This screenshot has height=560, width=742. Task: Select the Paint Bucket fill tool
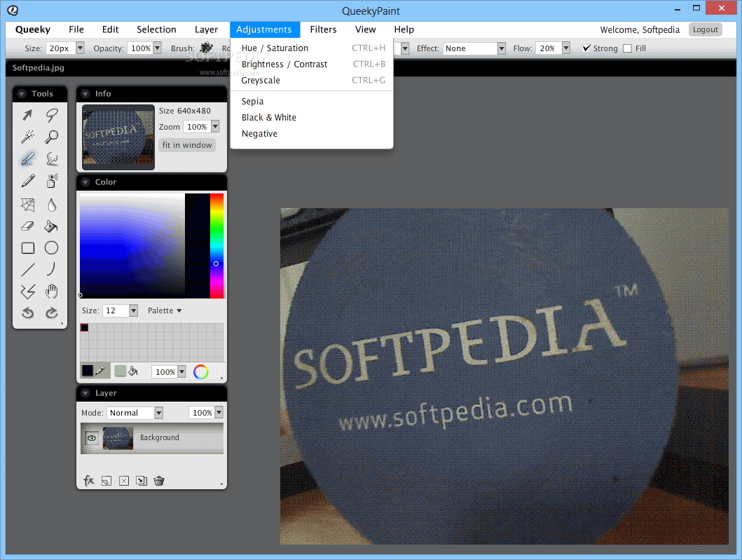[51, 226]
